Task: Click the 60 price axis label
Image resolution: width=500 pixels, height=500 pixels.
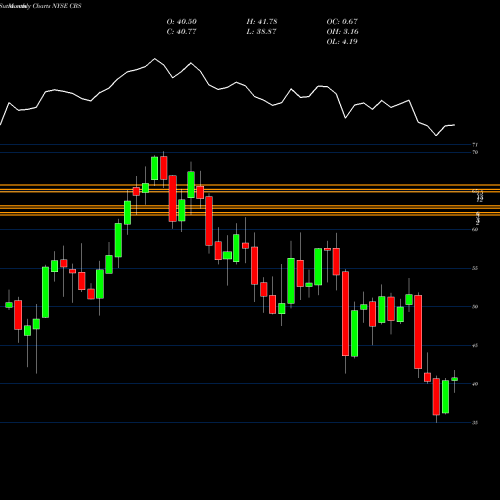Action: (475, 229)
